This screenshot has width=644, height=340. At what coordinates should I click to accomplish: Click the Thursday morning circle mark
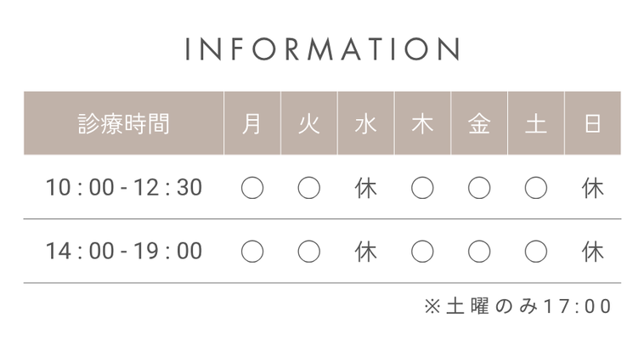coord(422,188)
